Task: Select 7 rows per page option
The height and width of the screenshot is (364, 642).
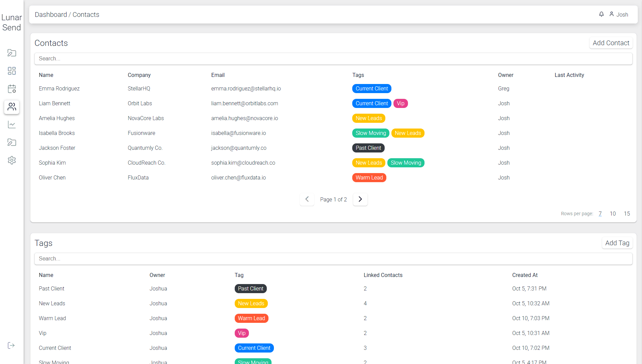Action: (x=600, y=214)
